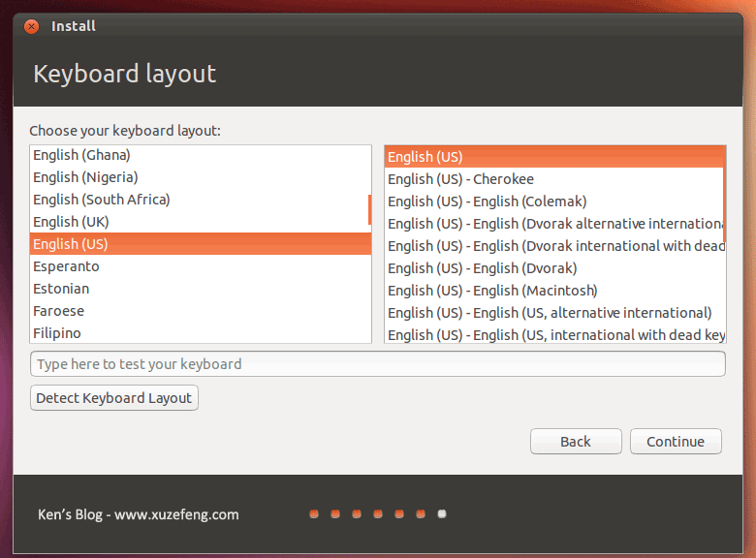Choose English (South Africa) layout
This screenshot has height=558, width=756.
(x=200, y=200)
